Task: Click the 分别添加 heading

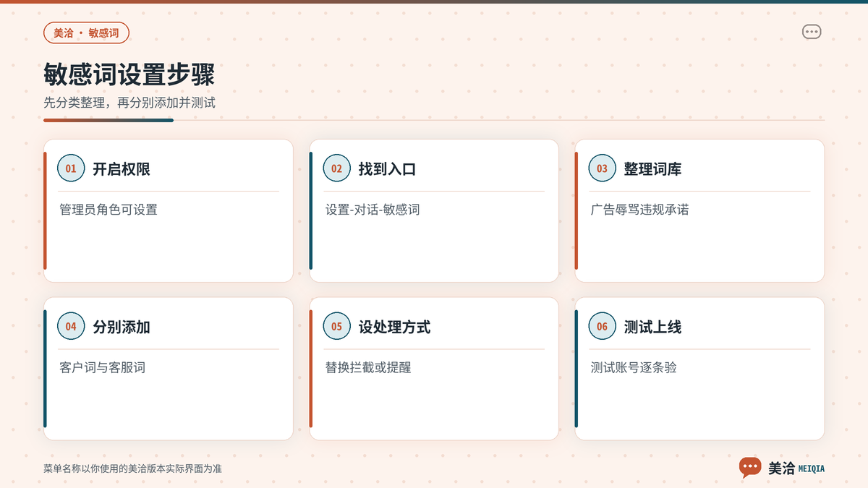Action: [x=122, y=328]
